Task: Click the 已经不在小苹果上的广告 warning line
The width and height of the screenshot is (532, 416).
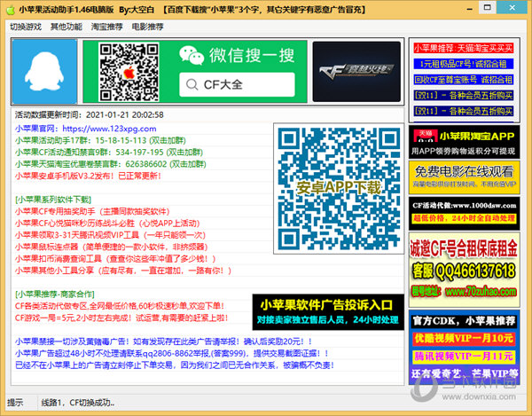Action: pyautogui.click(x=175, y=365)
